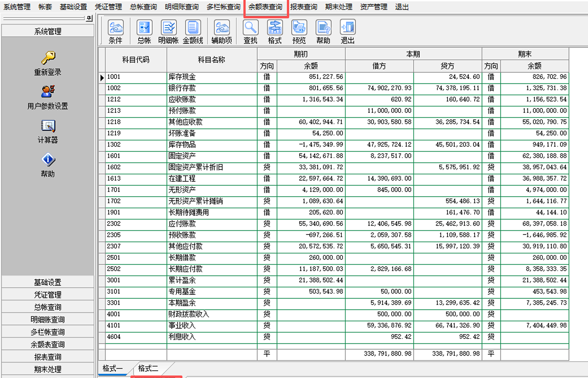Click the 科目代码 column header
The image size is (588, 378).
(x=136, y=60)
